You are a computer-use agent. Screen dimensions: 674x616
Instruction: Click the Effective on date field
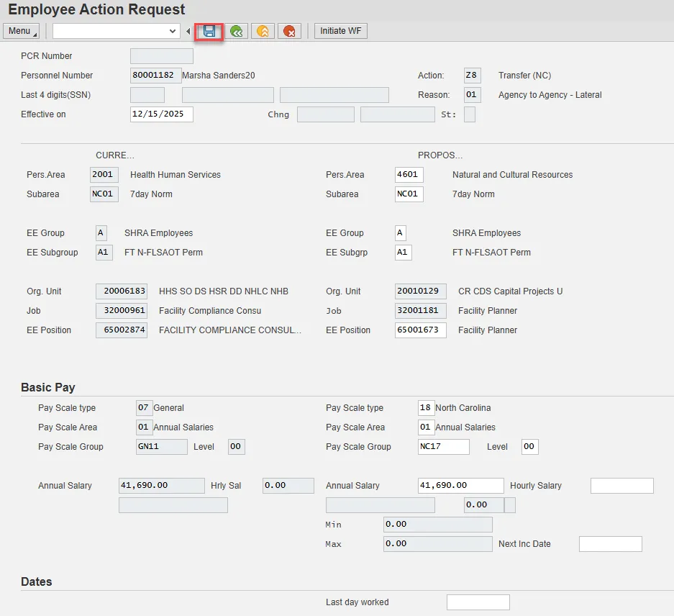tap(161, 114)
